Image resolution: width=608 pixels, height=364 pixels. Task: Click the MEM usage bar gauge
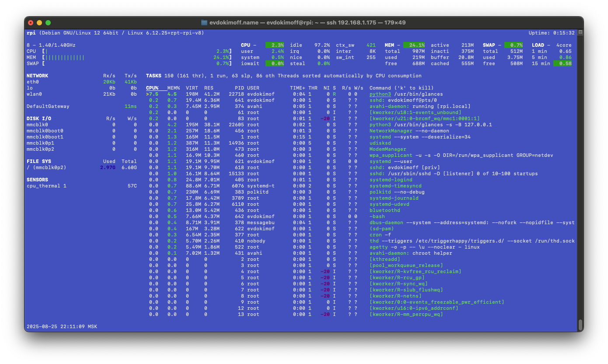pos(66,57)
